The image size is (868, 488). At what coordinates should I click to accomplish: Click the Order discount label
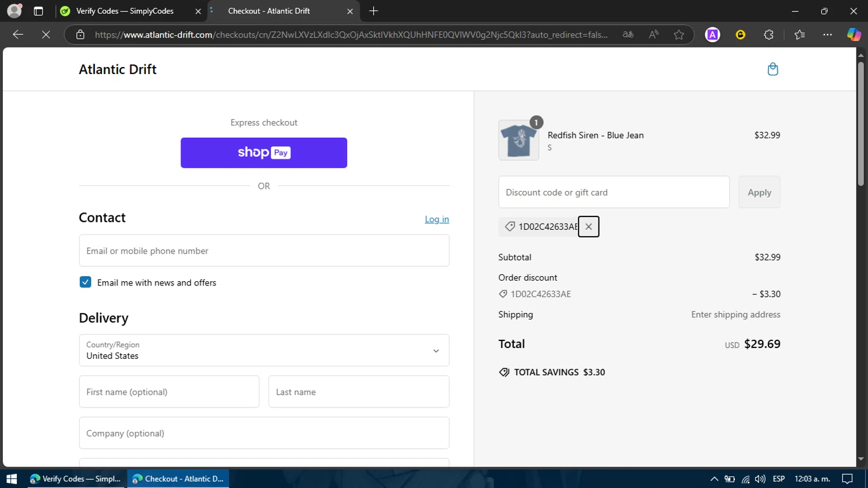tap(528, 278)
